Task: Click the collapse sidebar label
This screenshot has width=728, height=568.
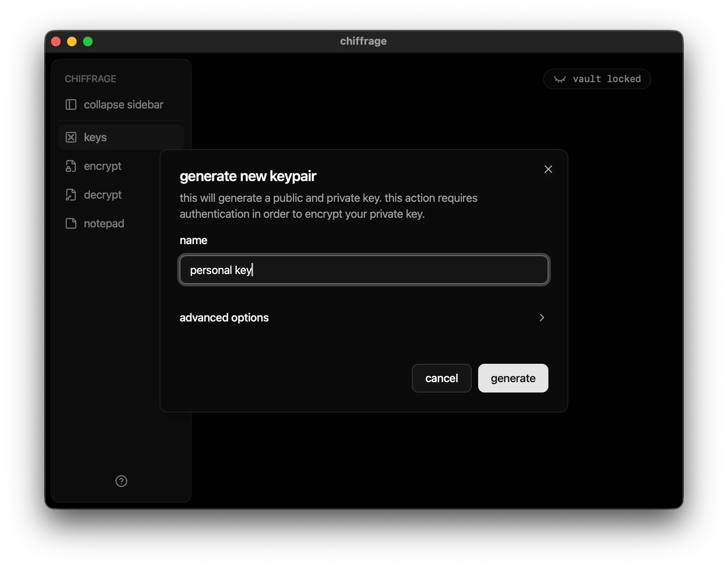Action: [x=123, y=105]
